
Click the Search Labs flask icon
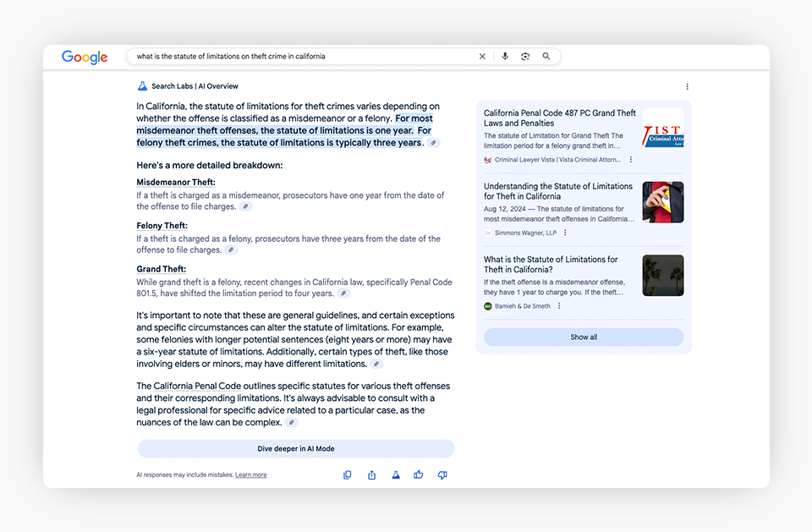click(x=142, y=86)
